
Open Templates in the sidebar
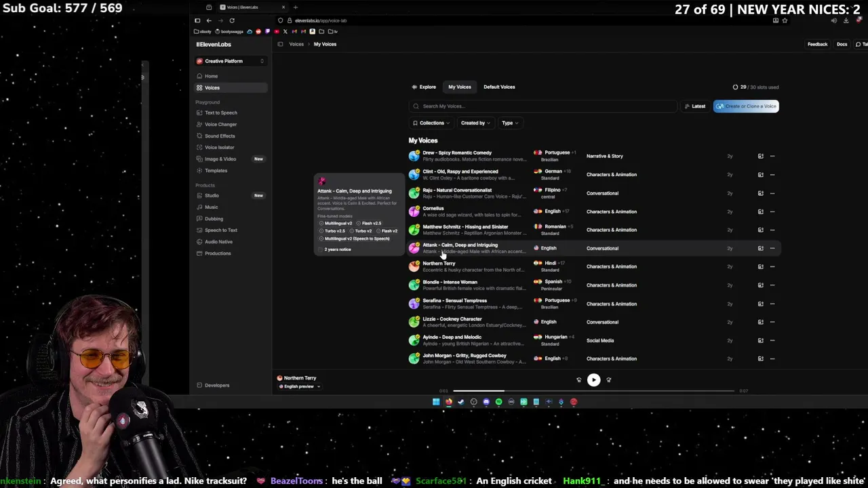[216, 170]
